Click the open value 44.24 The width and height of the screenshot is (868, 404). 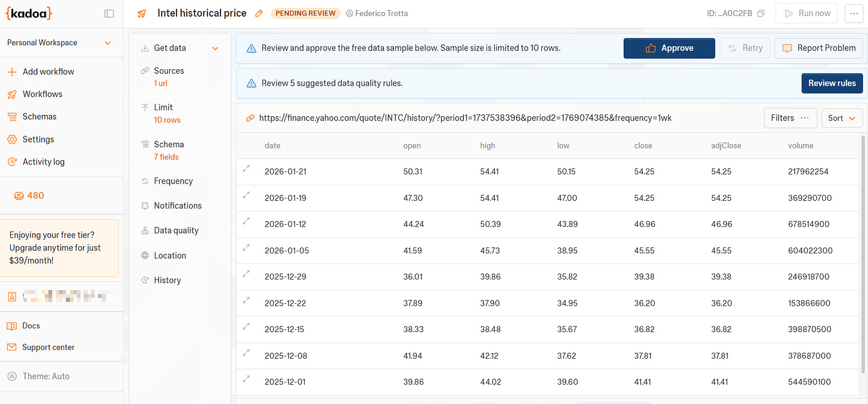(x=413, y=224)
